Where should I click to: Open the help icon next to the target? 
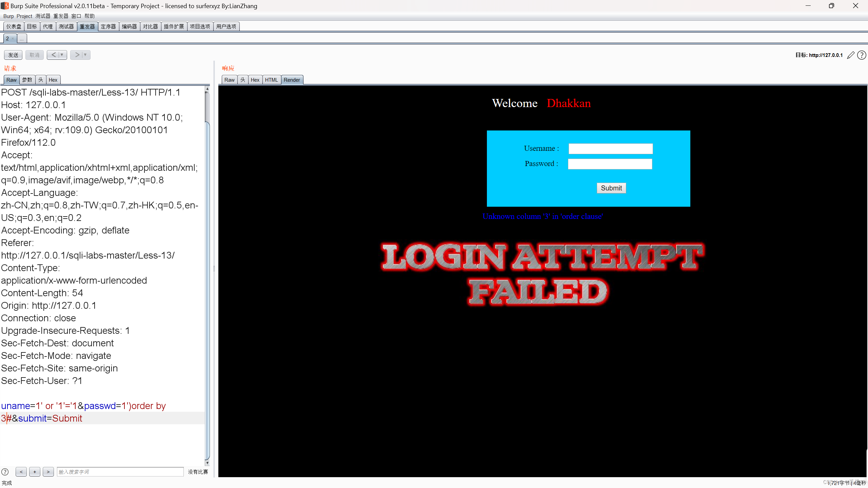click(x=862, y=55)
